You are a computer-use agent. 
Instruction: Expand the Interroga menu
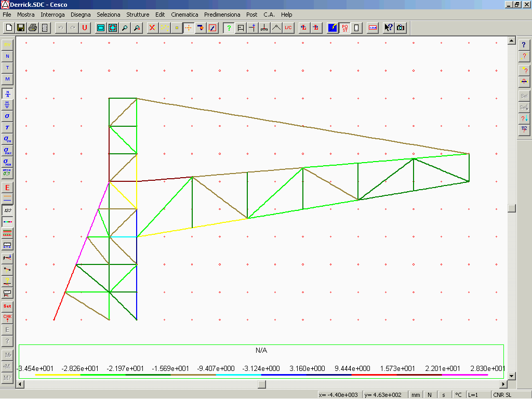point(52,15)
